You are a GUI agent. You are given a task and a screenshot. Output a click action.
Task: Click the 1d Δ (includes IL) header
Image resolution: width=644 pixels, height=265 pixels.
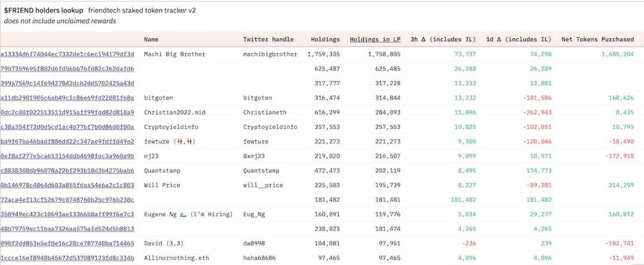[518, 39]
